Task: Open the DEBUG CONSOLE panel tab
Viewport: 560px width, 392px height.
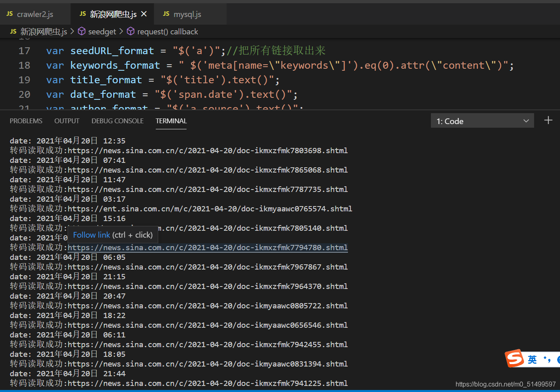Action: pos(117,121)
